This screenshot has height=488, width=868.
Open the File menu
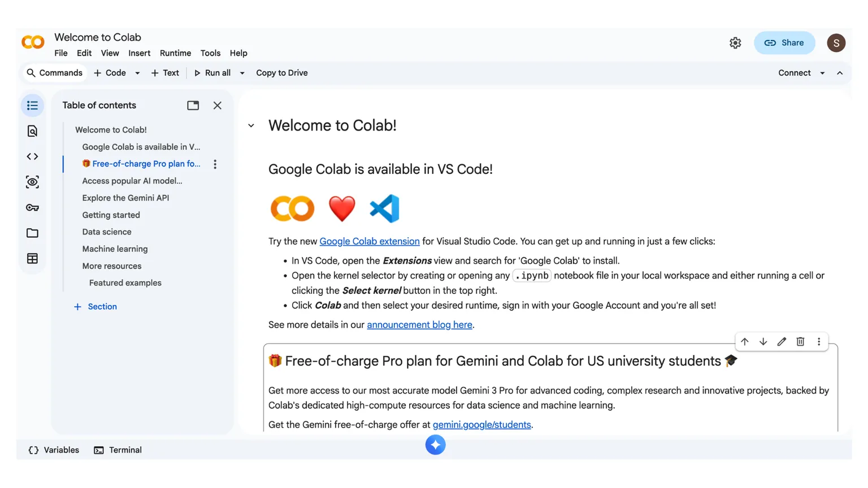pyautogui.click(x=61, y=53)
